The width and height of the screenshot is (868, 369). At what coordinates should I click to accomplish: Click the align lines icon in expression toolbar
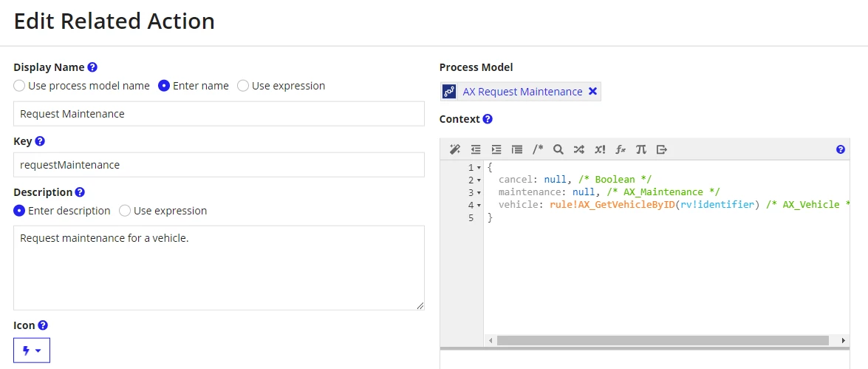(x=517, y=149)
